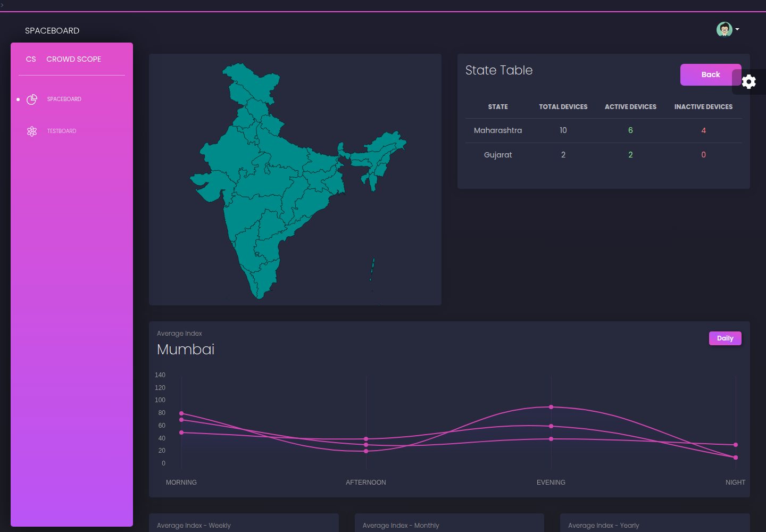Click the State Table heading
This screenshot has width=766, height=532.
click(499, 70)
